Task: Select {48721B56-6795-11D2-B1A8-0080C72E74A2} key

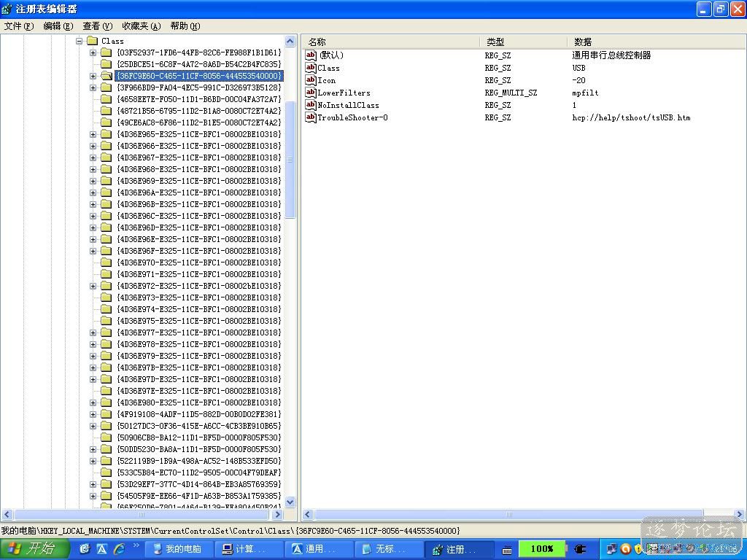Action: (x=199, y=111)
